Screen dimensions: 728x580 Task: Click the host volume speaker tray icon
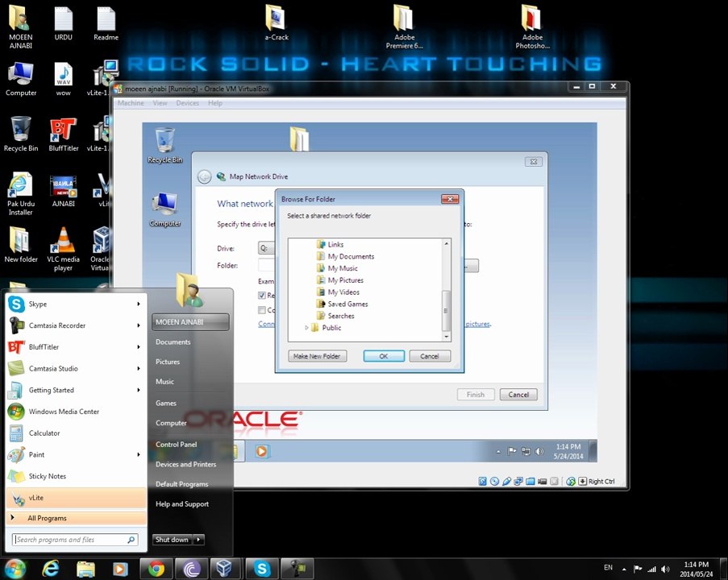[665, 569]
